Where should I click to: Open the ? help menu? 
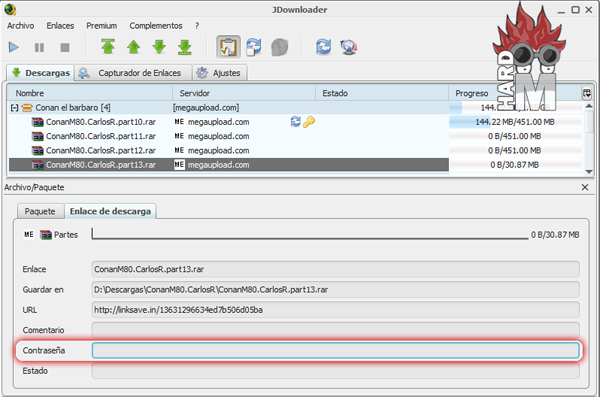point(197,26)
